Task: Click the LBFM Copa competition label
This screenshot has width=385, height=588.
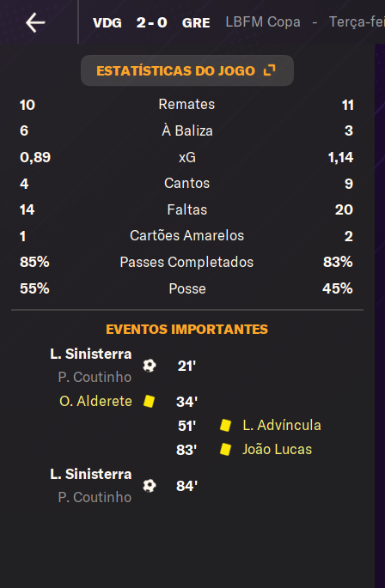Action: pos(263,22)
